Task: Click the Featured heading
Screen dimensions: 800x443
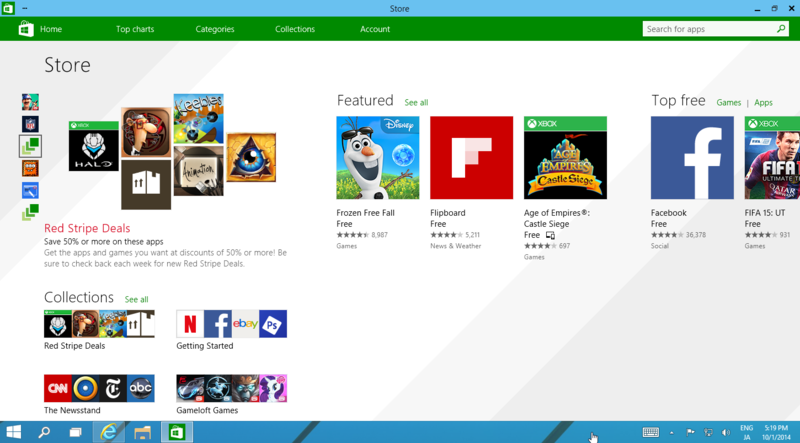Action: pos(365,101)
